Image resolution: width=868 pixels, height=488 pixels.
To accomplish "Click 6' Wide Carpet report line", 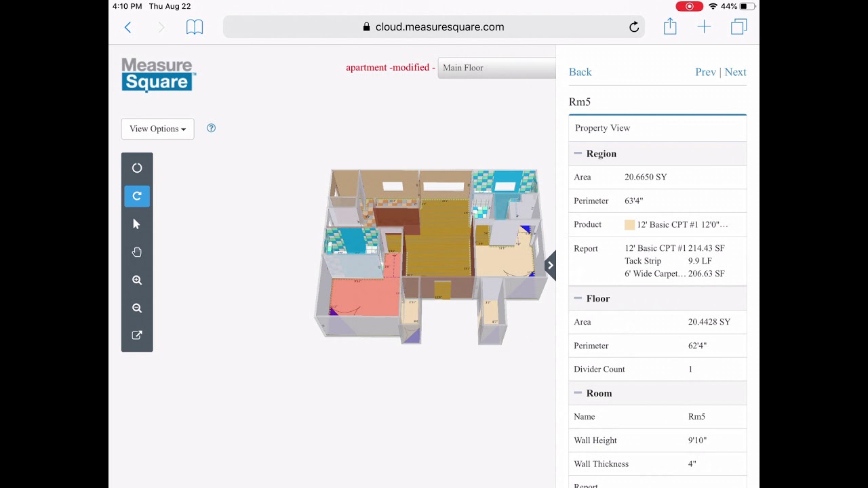I will tap(675, 274).
